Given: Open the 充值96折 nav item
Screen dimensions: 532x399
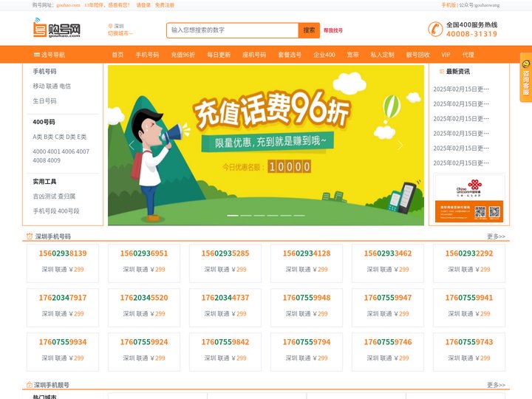Looking at the screenshot, I should pyautogui.click(x=183, y=55).
